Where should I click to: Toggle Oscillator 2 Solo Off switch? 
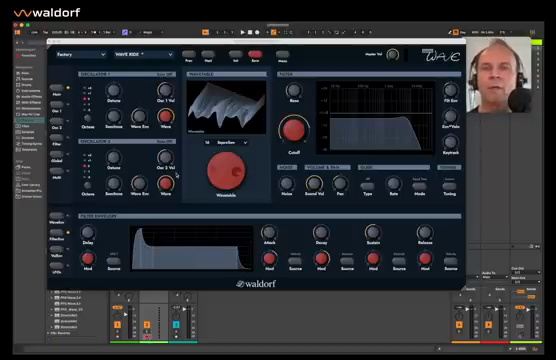165,141
